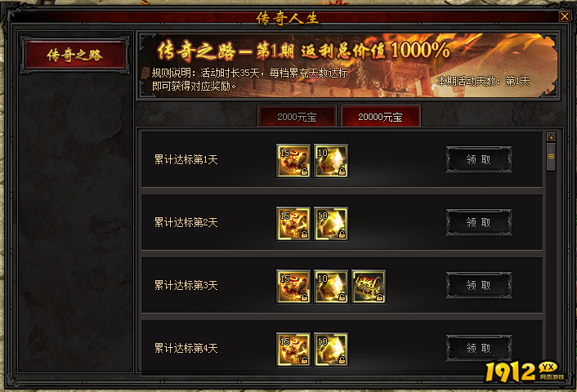This screenshot has height=392, width=577.
Task: Click the scrollbar up arrow
Action: coord(551,137)
